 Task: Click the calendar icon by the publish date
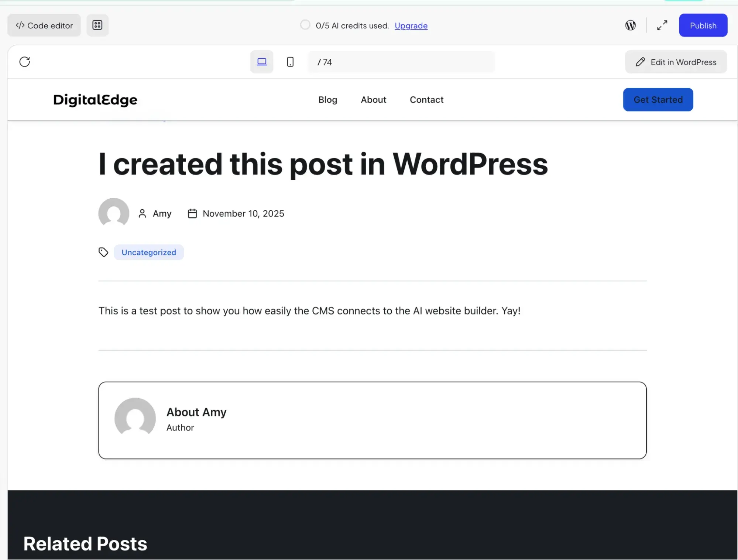[x=192, y=213]
